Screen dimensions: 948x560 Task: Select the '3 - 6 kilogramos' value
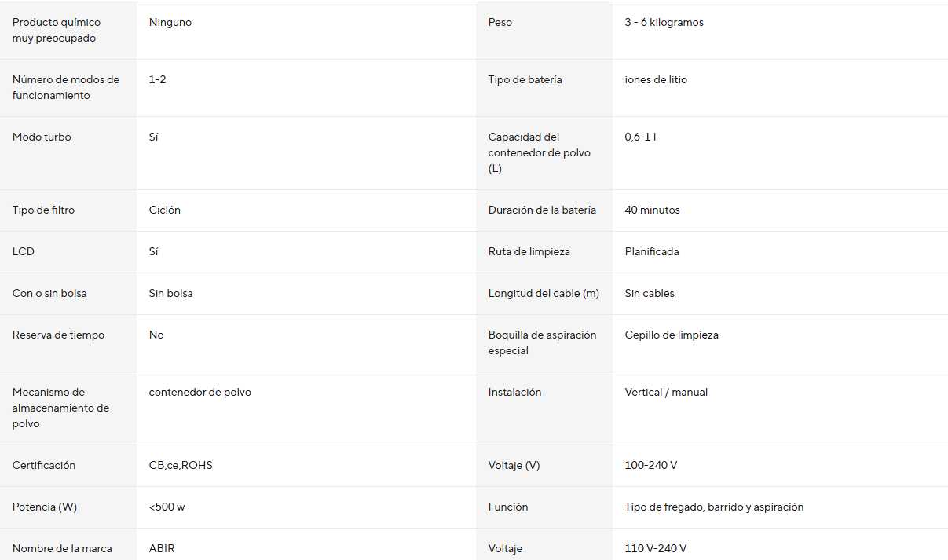[x=664, y=23]
